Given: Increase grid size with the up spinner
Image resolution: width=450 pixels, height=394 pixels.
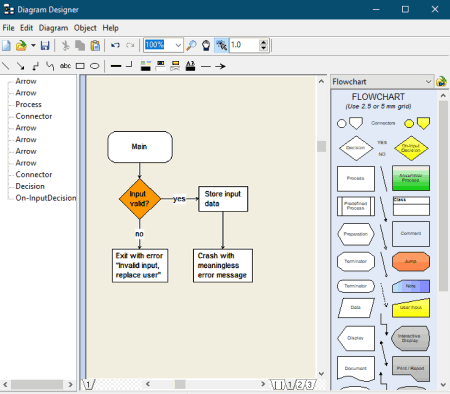Looking at the screenshot, I should tap(264, 42).
